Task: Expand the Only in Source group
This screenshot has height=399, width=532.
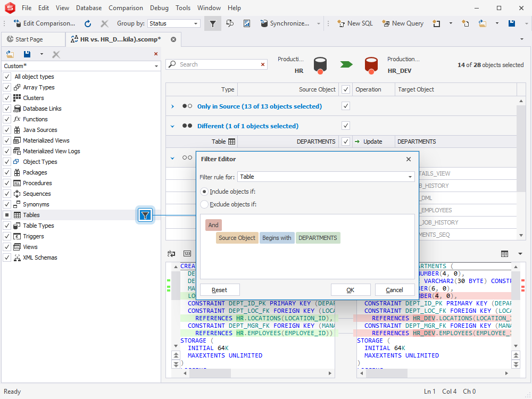Action: [172, 106]
